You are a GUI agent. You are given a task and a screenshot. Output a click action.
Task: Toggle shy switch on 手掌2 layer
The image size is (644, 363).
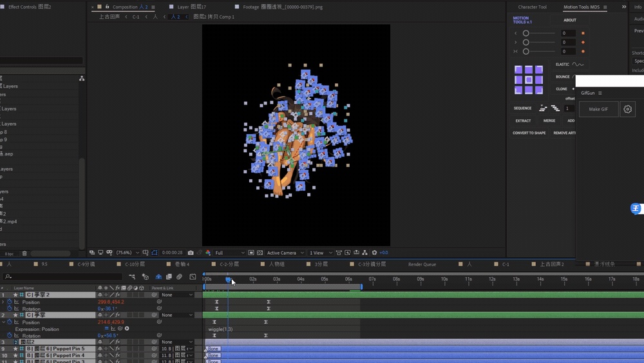(100, 295)
